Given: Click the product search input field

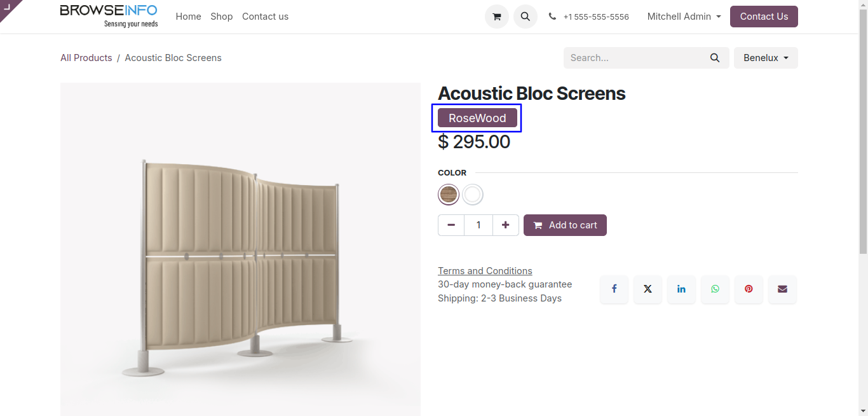Looking at the screenshot, I should tap(635, 58).
